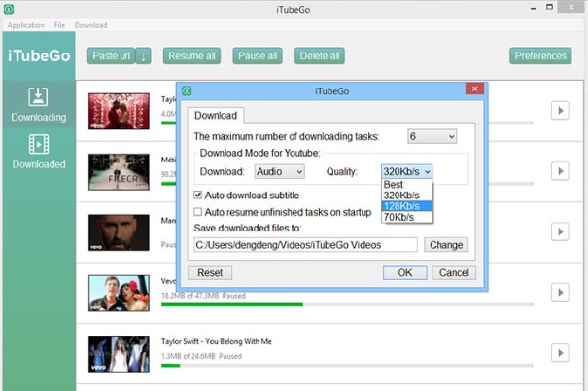Image resolution: width=588 pixels, height=391 pixels.
Task: Choose 320Kb/s option in quality list
Action: click(407, 195)
